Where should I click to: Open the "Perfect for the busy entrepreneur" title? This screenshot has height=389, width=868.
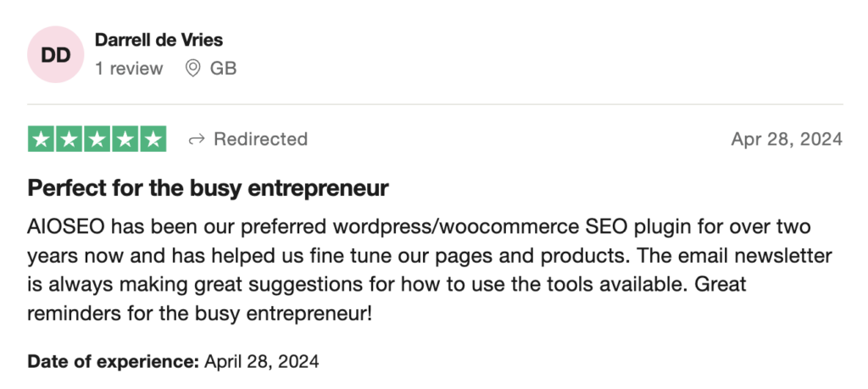click(208, 188)
